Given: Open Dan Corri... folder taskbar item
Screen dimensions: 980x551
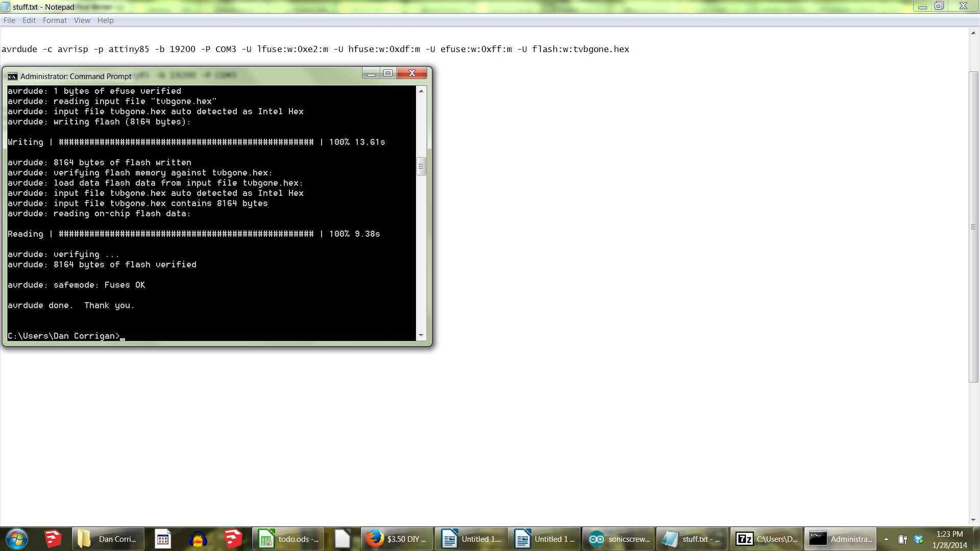Looking at the screenshot, I should (108, 539).
